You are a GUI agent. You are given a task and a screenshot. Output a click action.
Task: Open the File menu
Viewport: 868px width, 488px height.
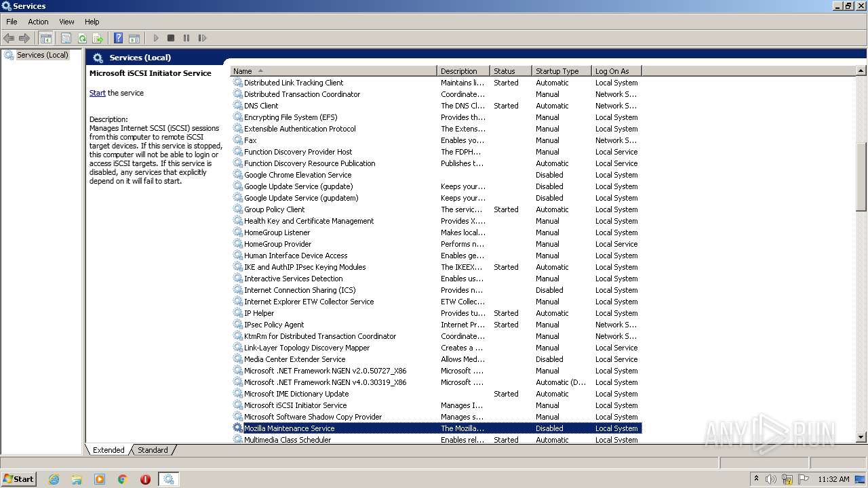pos(12,22)
